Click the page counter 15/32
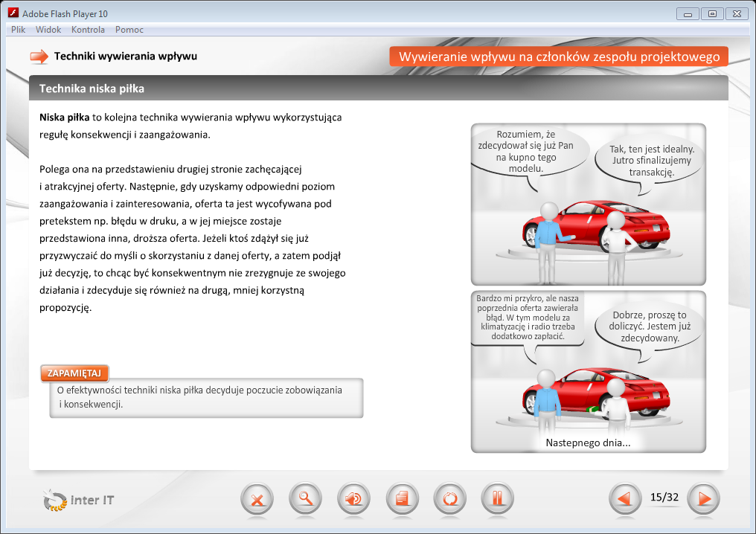 [664, 497]
